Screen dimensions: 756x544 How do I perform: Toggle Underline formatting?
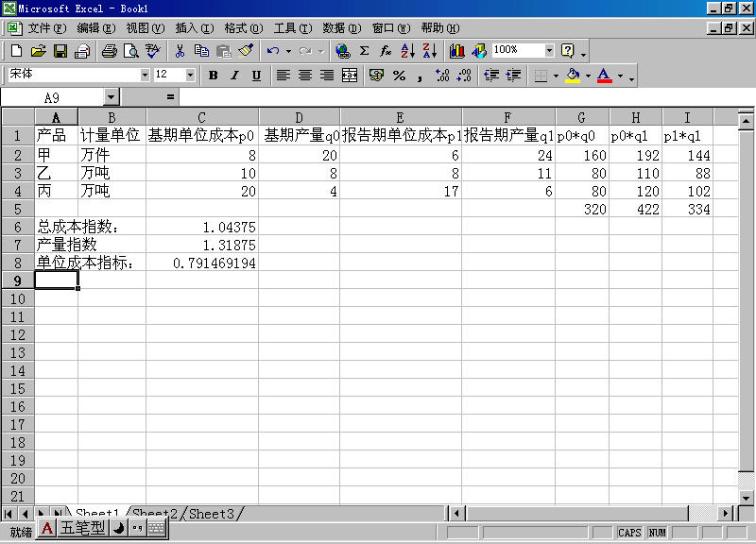256,75
